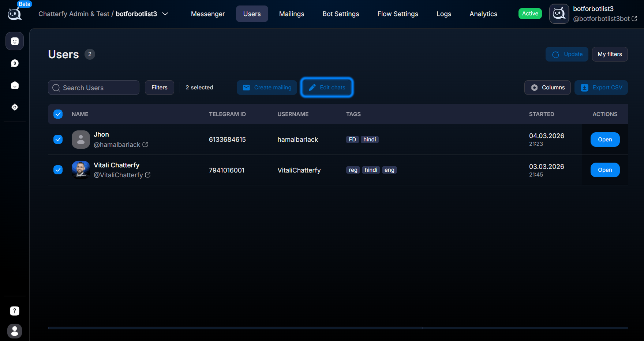Viewport: 644px width, 341px height.
Task: Open My filters menu
Action: pos(610,54)
